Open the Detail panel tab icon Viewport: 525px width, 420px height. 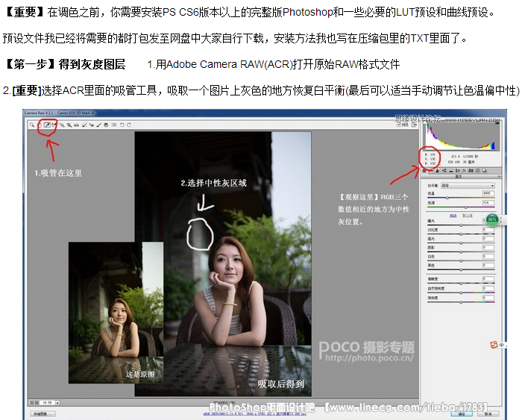point(438,171)
